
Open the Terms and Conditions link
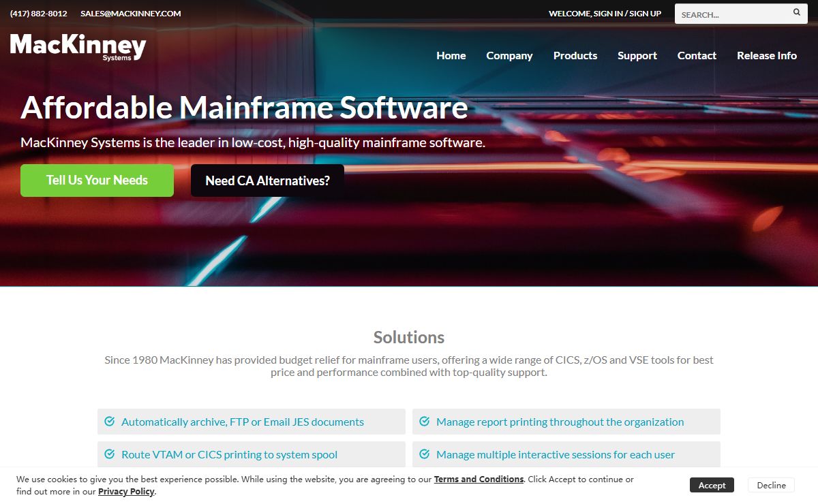[479, 479]
